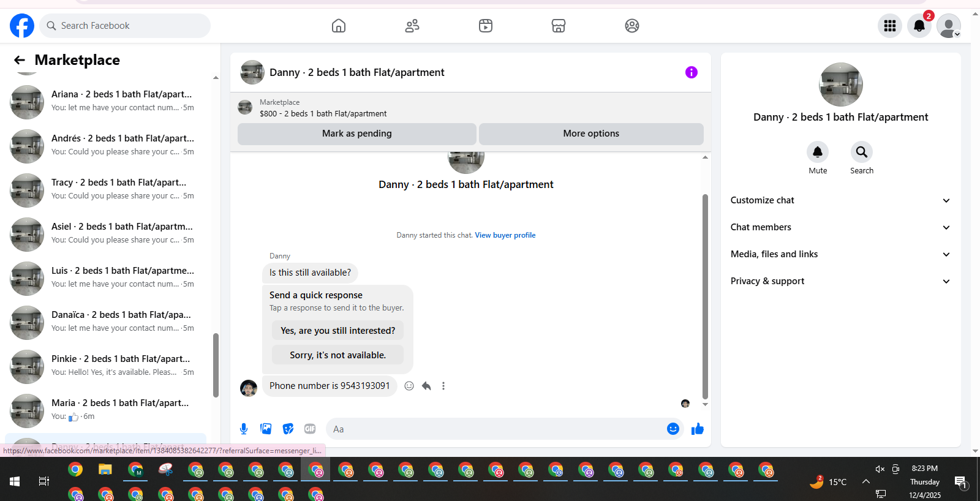The width and height of the screenshot is (980, 501).
Task: Open the emoji picker in message box
Action: click(x=673, y=429)
